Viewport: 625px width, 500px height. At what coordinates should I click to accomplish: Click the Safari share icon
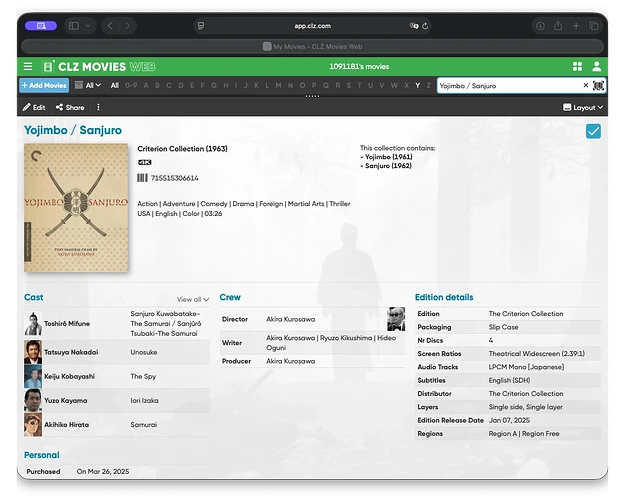(558, 26)
